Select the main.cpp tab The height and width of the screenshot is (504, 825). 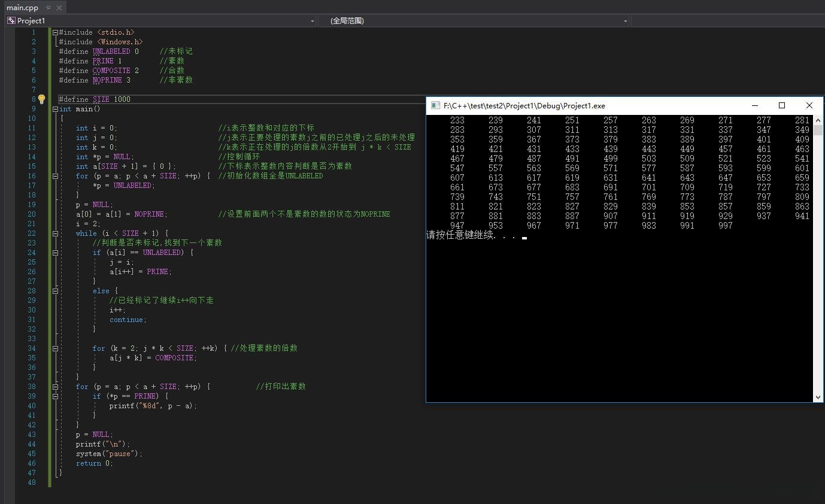coord(22,8)
